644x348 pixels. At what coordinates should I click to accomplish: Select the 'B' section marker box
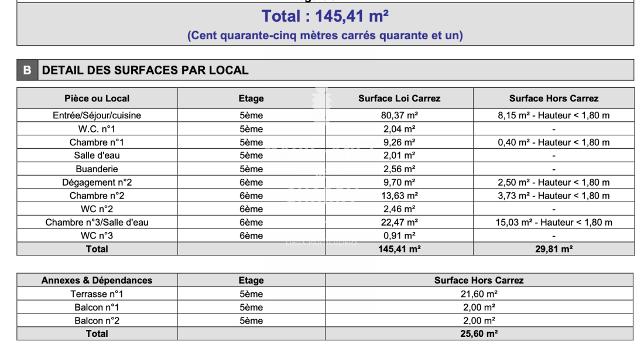[27, 70]
